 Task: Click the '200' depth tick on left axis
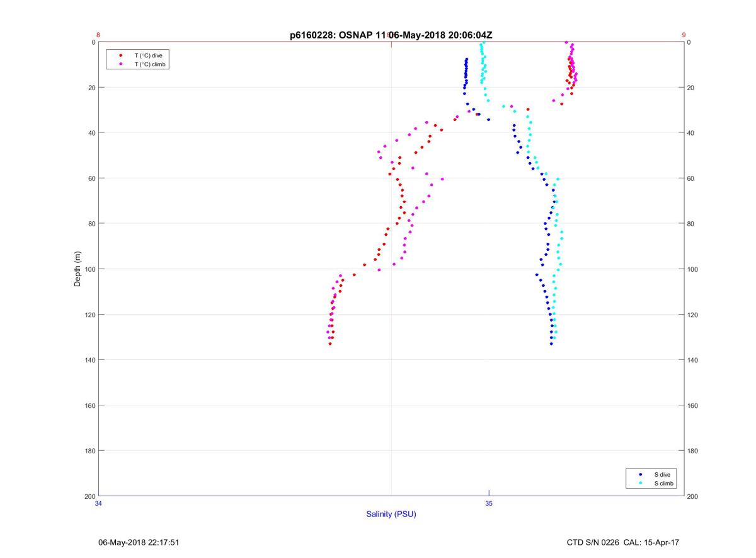point(89,496)
